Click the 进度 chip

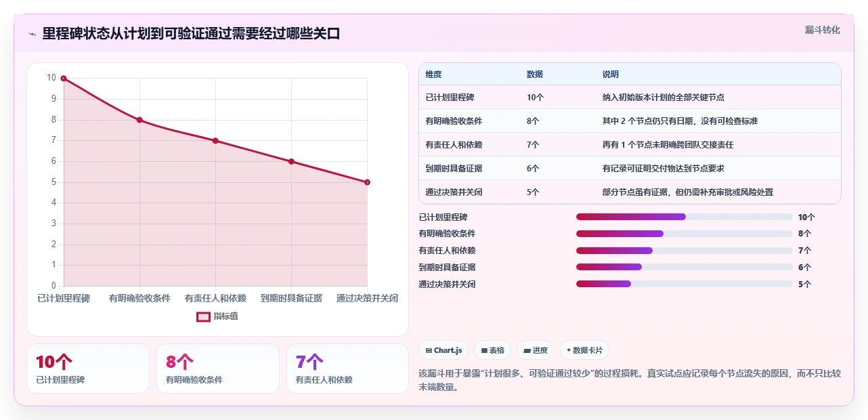536,350
